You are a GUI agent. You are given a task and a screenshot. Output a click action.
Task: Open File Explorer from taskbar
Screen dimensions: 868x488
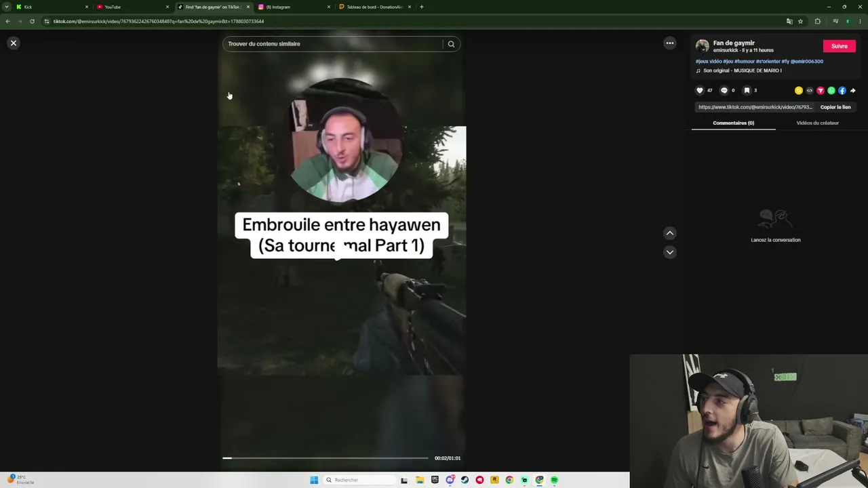click(420, 480)
